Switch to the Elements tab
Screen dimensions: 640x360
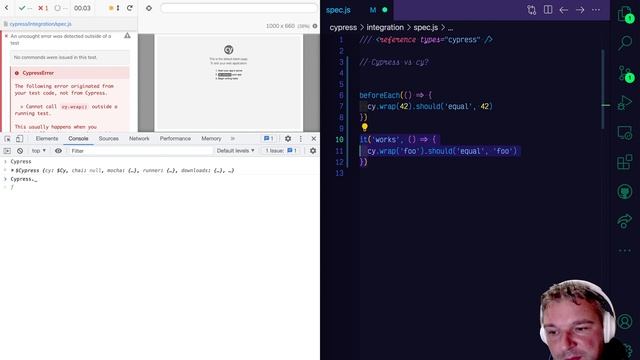[47, 139]
